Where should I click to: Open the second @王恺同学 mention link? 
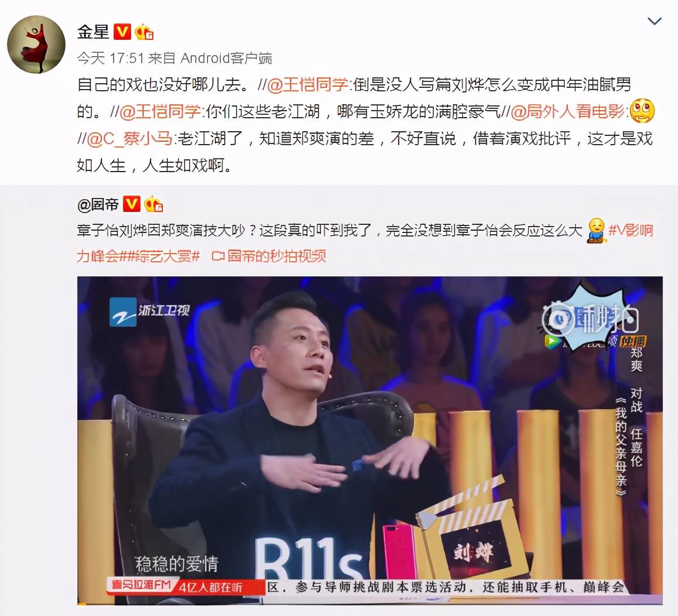[160, 112]
